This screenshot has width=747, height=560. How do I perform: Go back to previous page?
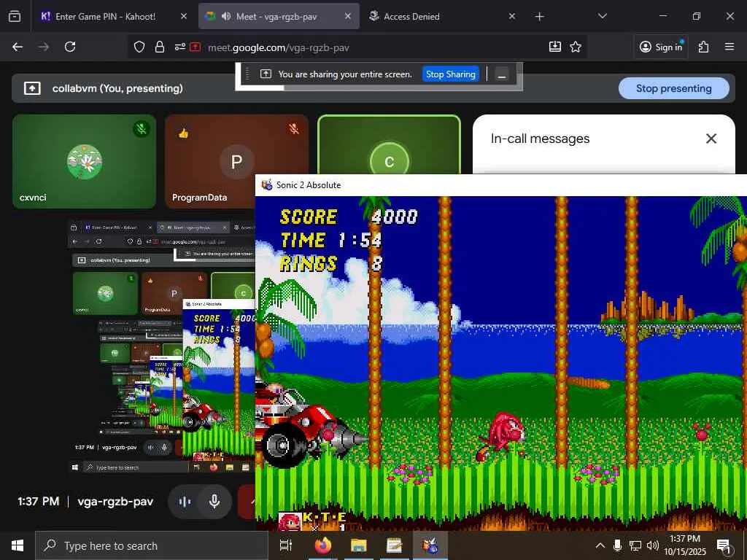tap(18, 47)
